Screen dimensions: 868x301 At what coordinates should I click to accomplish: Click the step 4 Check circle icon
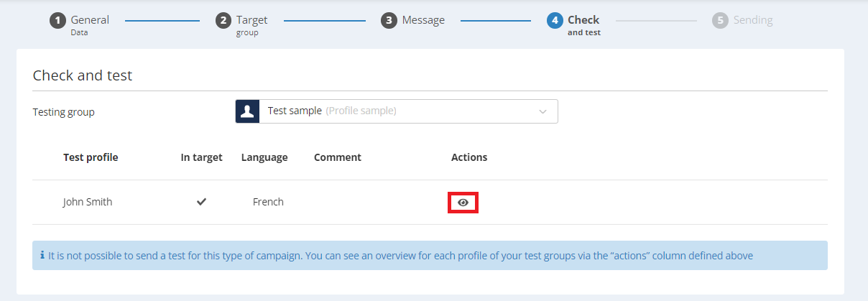coord(555,21)
